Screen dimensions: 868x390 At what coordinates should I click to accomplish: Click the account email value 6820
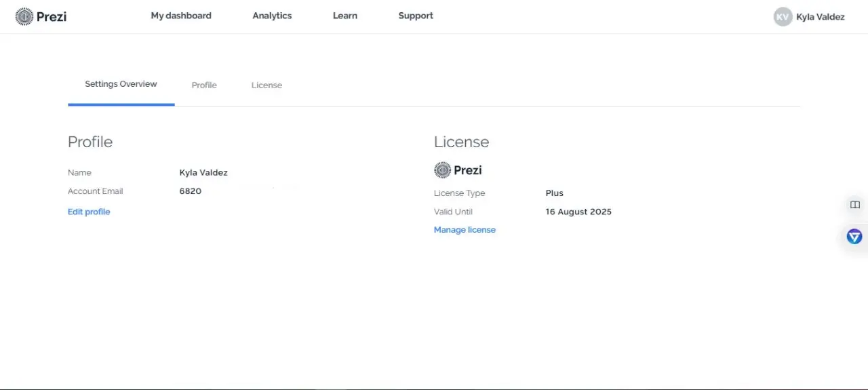191,191
